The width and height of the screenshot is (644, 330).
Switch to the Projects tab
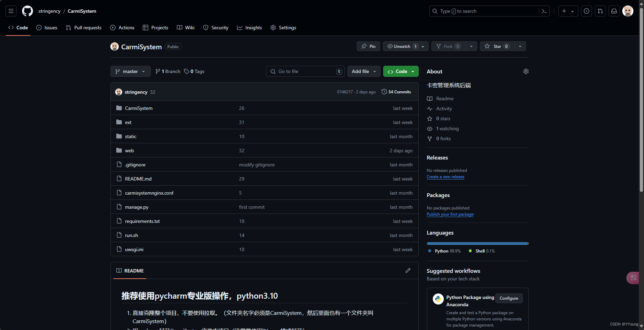(x=155, y=28)
